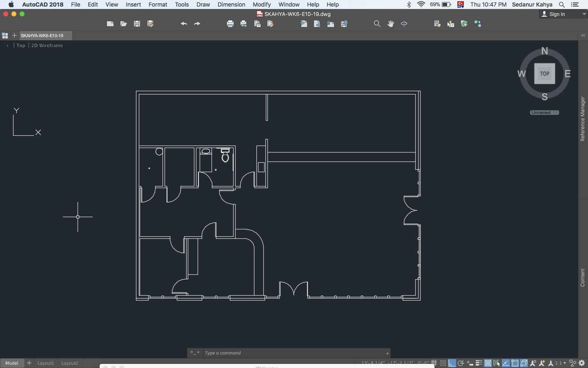Open the Unnamed UCS dropdown
Screen dimensions: 588x368
click(545, 112)
